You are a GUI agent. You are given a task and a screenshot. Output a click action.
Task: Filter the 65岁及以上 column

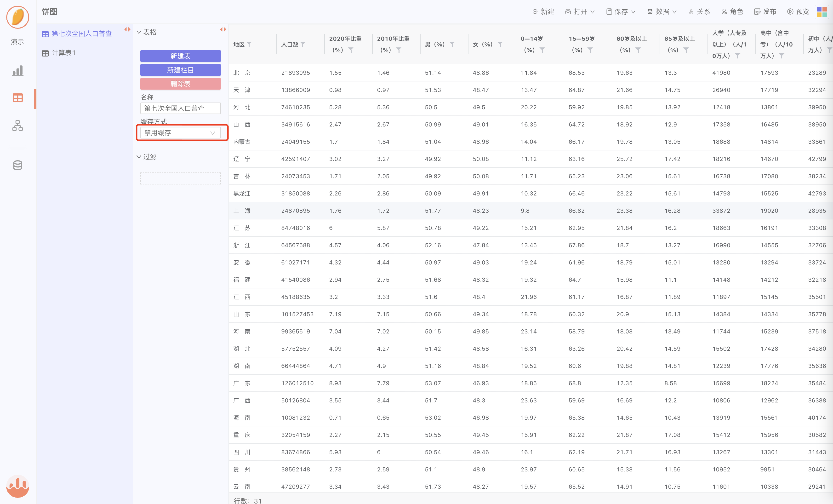pyautogui.click(x=686, y=50)
